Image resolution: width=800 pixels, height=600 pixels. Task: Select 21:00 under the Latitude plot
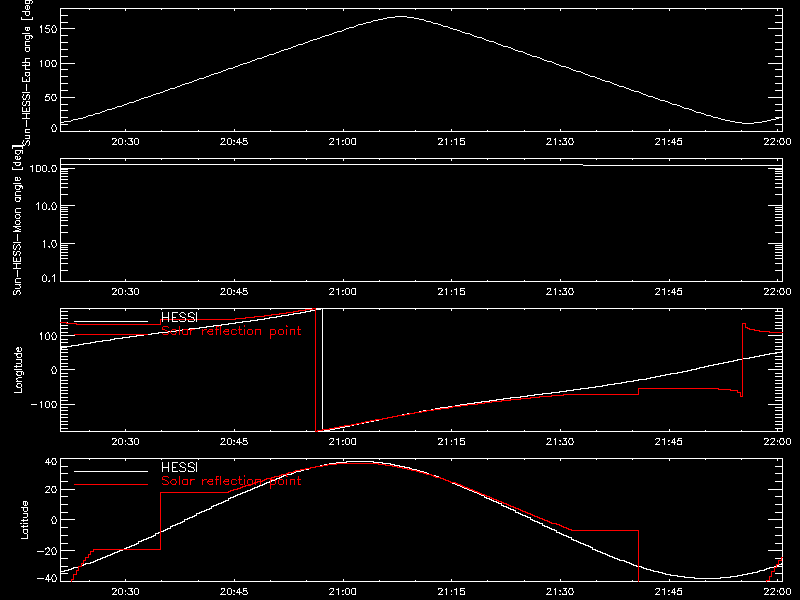pyautogui.click(x=343, y=591)
